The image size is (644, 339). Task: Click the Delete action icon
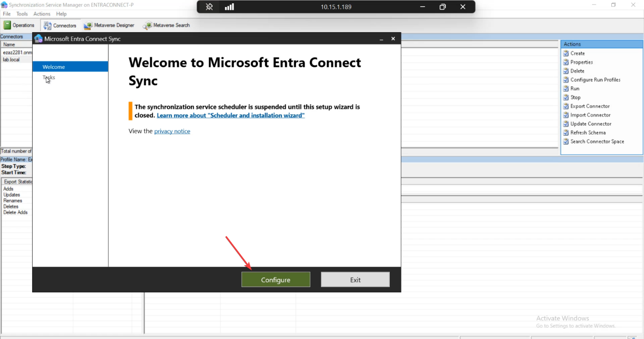click(566, 71)
